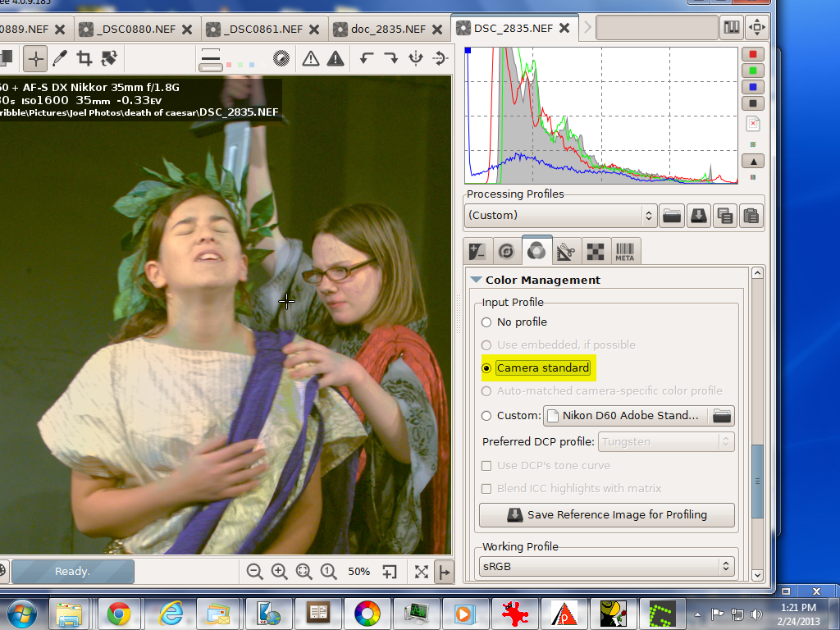
Task: Open Google Chrome from taskbar
Action: pyautogui.click(x=119, y=613)
